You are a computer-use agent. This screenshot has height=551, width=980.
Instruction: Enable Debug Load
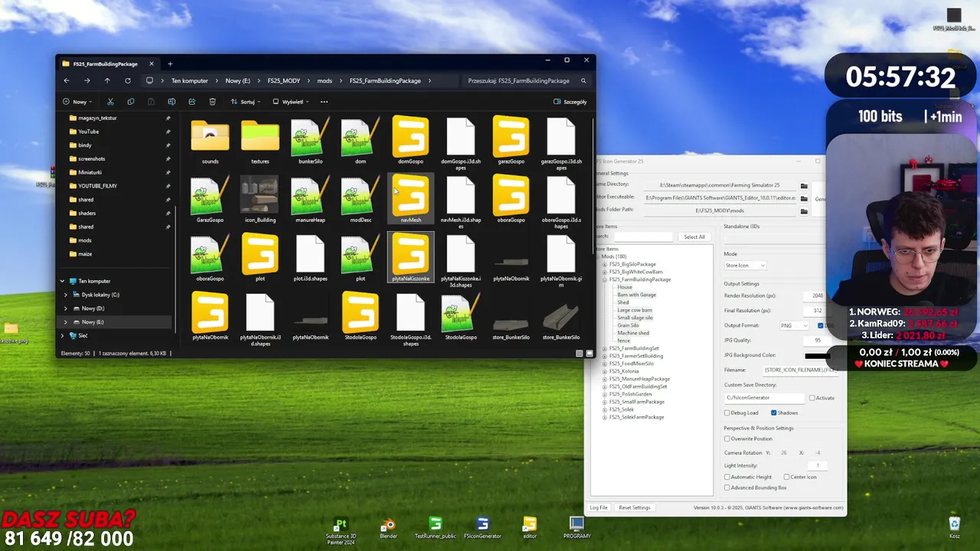tap(727, 412)
